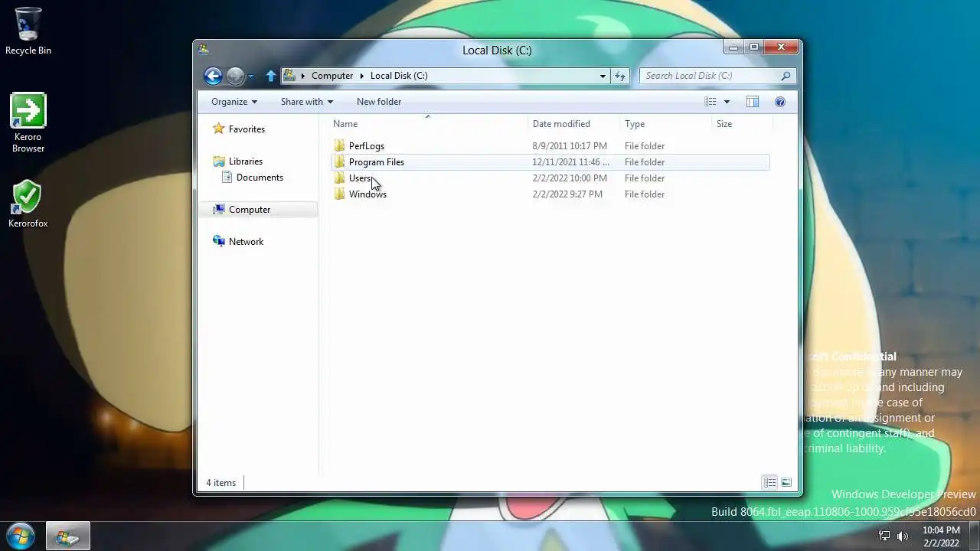
Task: Select the Windows folder icon
Action: point(340,194)
